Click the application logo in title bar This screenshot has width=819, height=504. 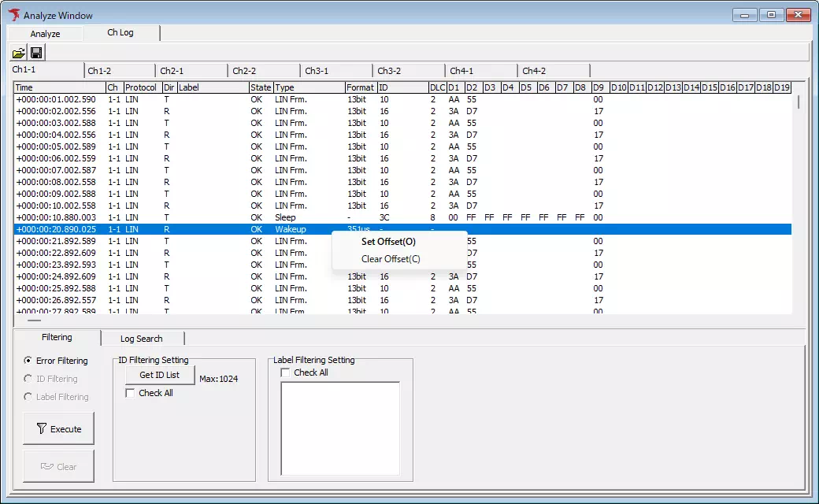pyautogui.click(x=13, y=15)
